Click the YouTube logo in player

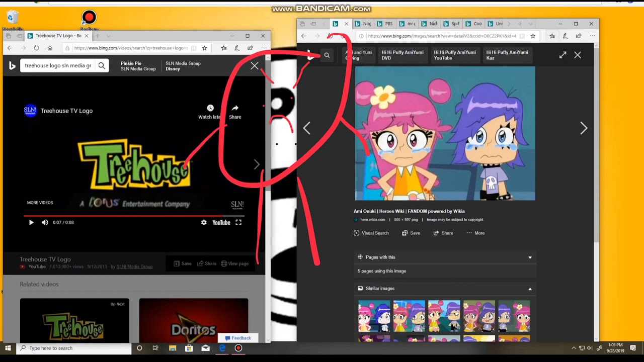(221, 222)
